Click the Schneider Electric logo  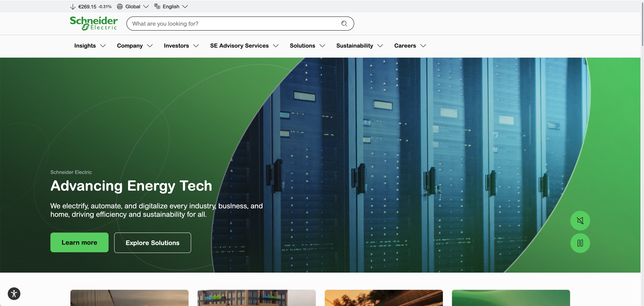click(94, 24)
